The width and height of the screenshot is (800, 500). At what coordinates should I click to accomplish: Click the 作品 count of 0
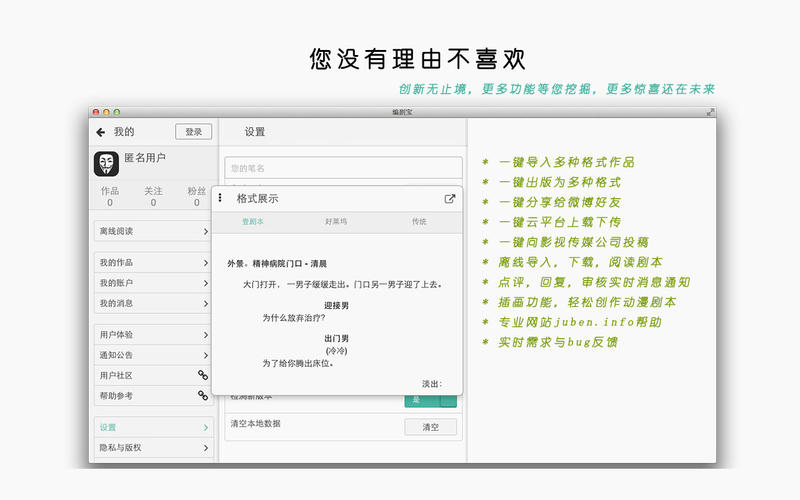110,203
